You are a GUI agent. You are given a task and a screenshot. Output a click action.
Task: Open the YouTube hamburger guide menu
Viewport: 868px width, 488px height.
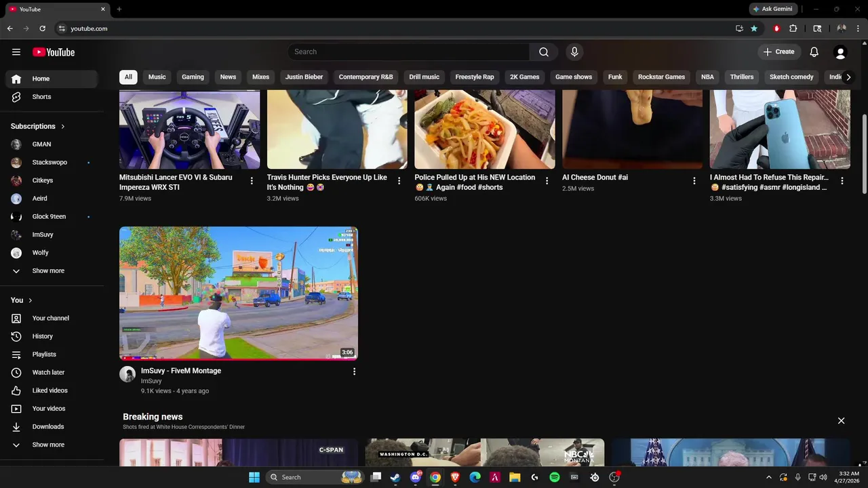(x=16, y=52)
